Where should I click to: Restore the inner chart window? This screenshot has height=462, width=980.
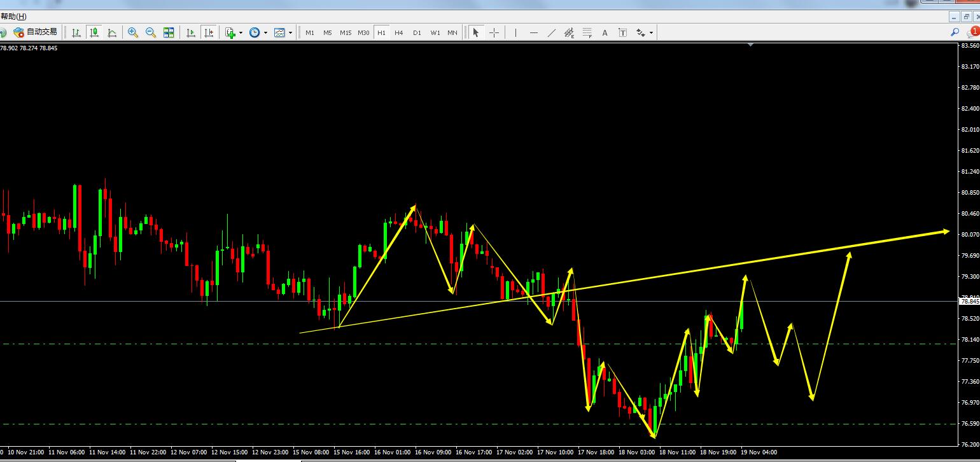click(x=967, y=17)
